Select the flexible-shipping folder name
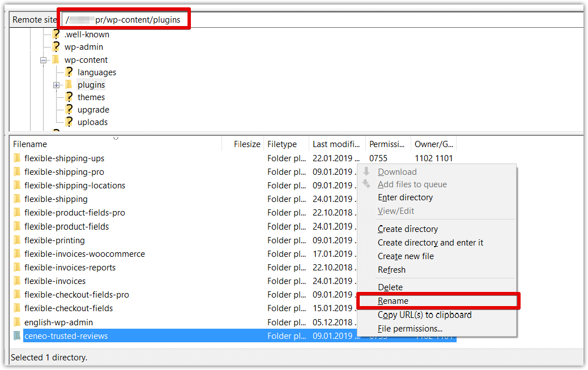Screen dimensions: 588x370 tap(56, 199)
